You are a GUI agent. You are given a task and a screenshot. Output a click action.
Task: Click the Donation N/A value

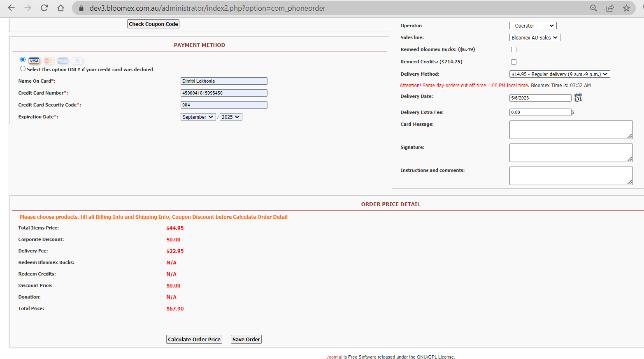pyautogui.click(x=171, y=297)
